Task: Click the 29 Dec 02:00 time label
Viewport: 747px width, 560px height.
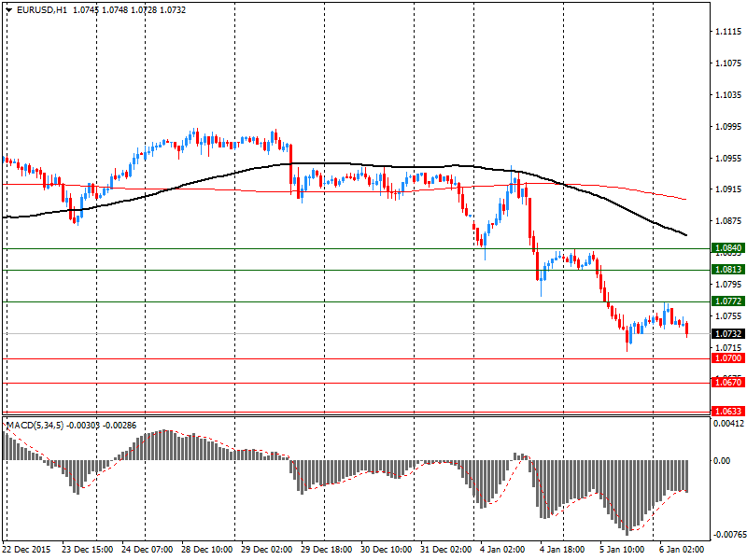Action: click(x=266, y=550)
